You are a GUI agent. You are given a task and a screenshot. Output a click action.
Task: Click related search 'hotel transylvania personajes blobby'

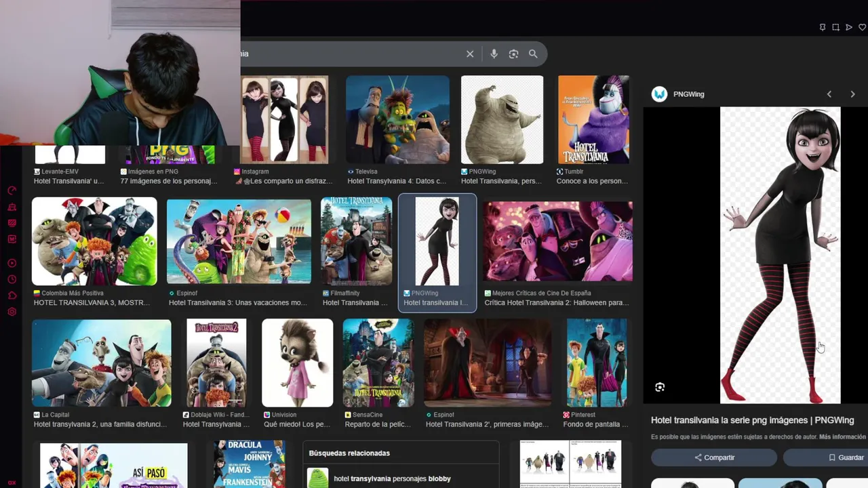[392, 479]
